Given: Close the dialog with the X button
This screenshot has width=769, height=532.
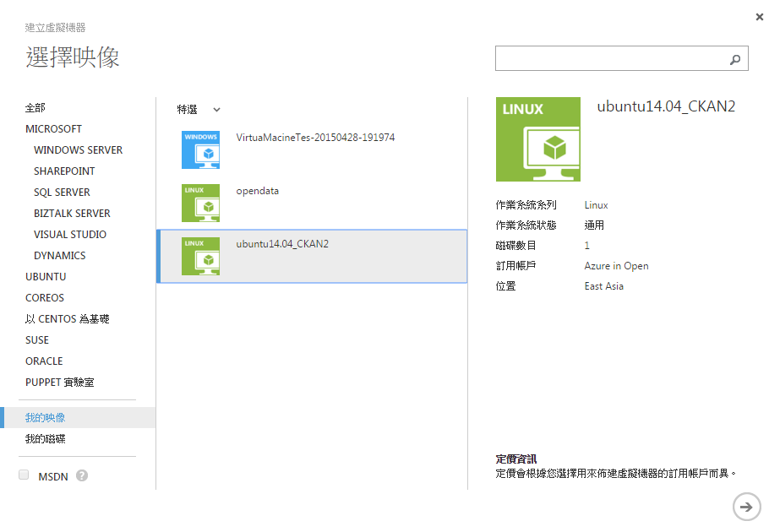Looking at the screenshot, I should click(759, 17).
